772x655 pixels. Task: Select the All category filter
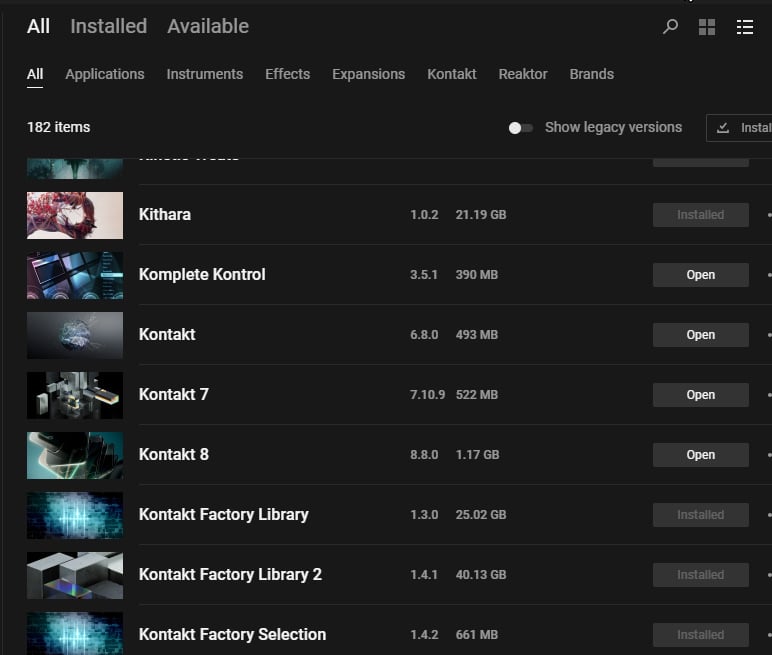click(x=35, y=74)
